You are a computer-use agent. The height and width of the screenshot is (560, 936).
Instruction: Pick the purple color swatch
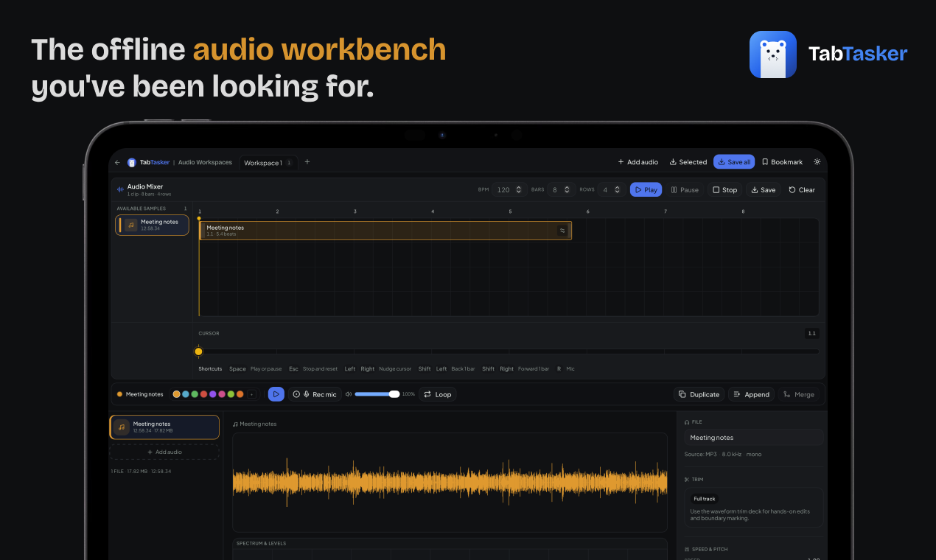[213, 394]
